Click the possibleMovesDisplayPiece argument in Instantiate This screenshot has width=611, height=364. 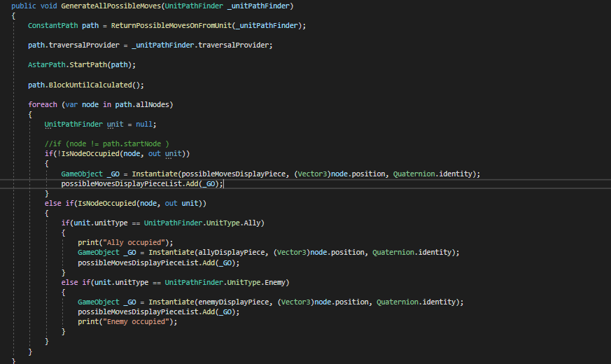tap(233, 174)
